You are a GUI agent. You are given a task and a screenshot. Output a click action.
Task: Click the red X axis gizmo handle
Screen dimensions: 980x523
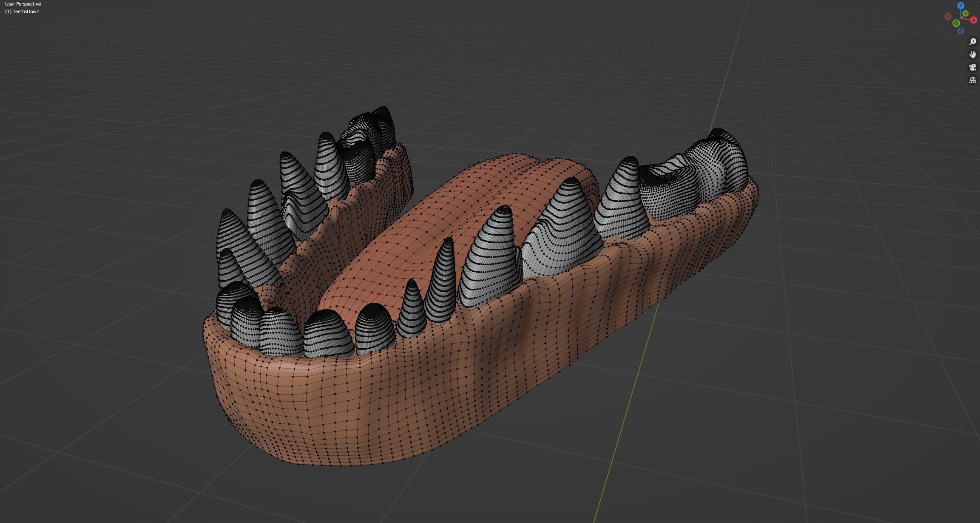(974, 20)
